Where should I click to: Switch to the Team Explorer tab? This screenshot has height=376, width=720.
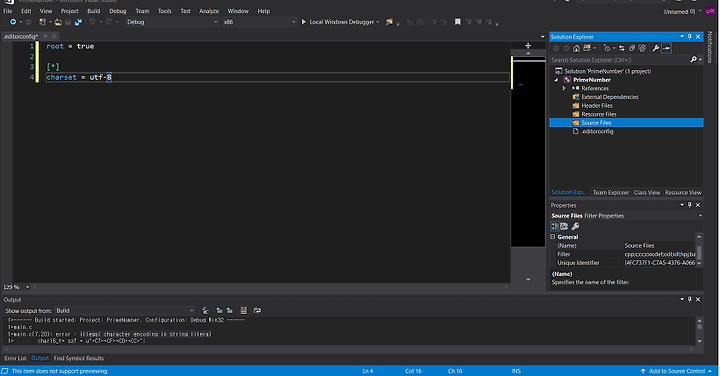click(610, 192)
